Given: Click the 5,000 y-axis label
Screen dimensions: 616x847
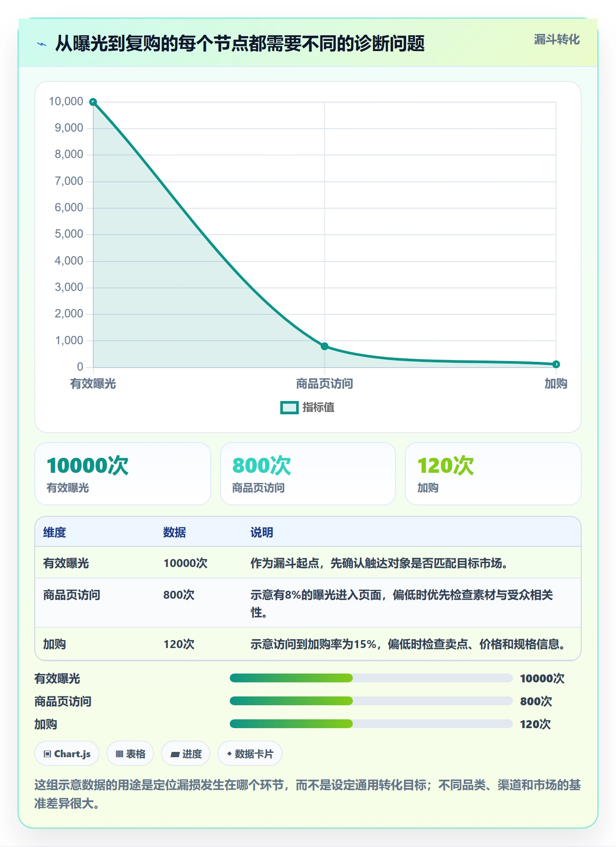Looking at the screenshot, I should click(69, 234).
